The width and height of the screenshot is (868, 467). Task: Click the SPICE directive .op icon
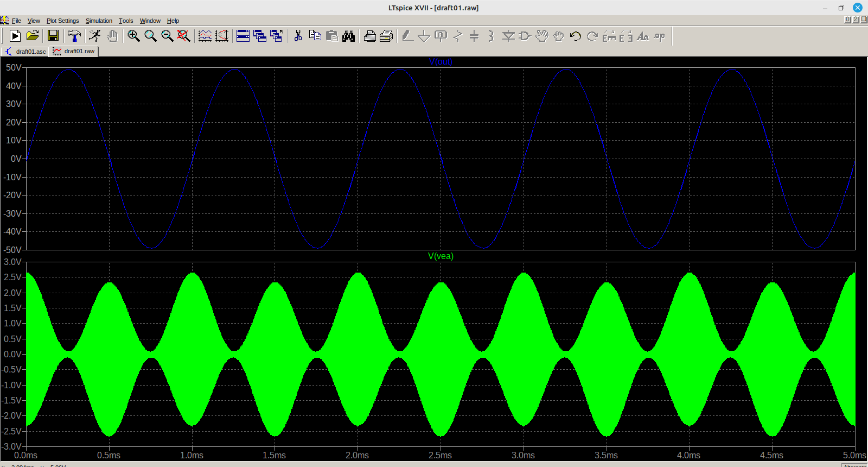[x=660, y=36]
